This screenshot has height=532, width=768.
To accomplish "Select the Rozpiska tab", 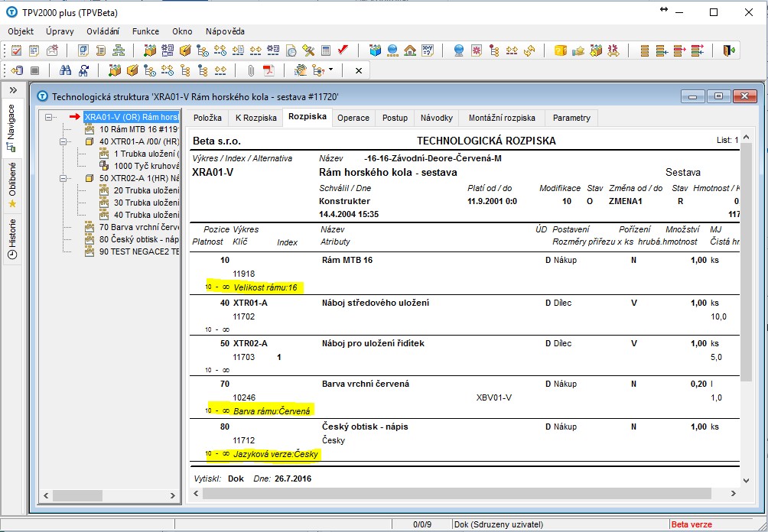I will click(x=307, y=116).
